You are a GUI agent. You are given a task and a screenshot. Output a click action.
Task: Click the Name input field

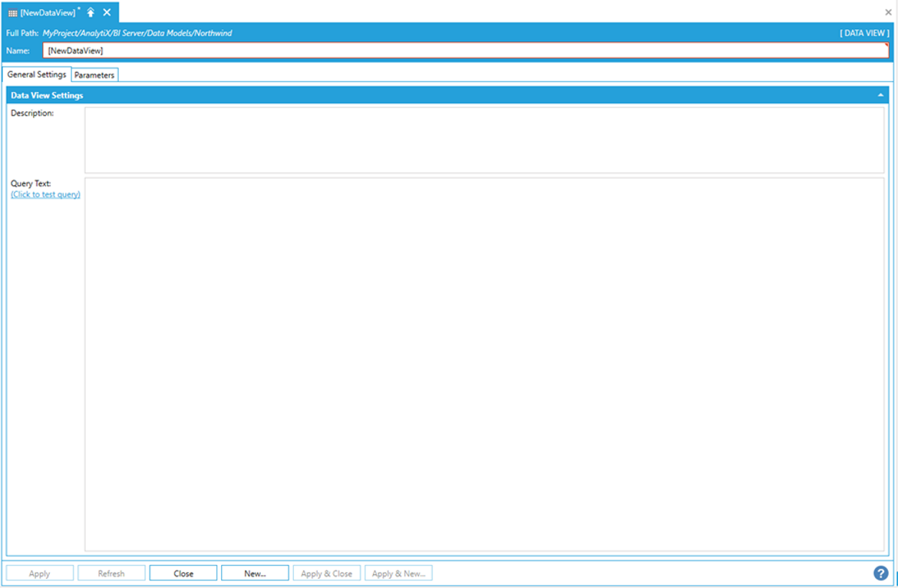point(465,51)
